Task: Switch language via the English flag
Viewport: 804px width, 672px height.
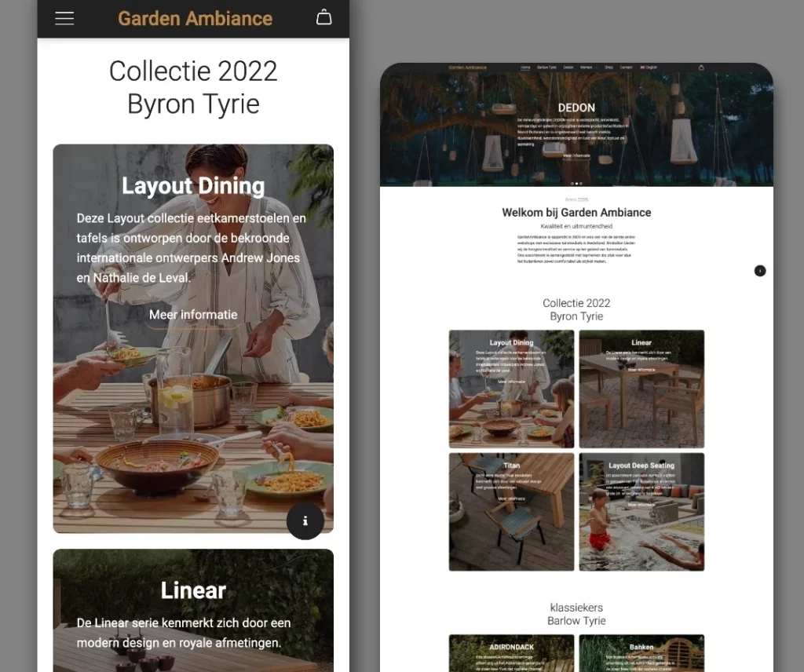Action: coord(649,68)
